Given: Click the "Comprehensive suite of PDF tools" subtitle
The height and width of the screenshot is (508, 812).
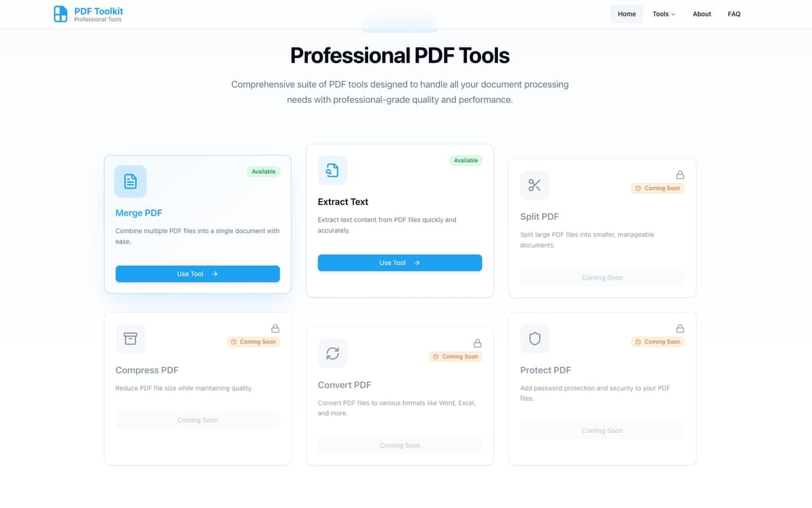Looking at the screenshot, I should click(400, 92).
